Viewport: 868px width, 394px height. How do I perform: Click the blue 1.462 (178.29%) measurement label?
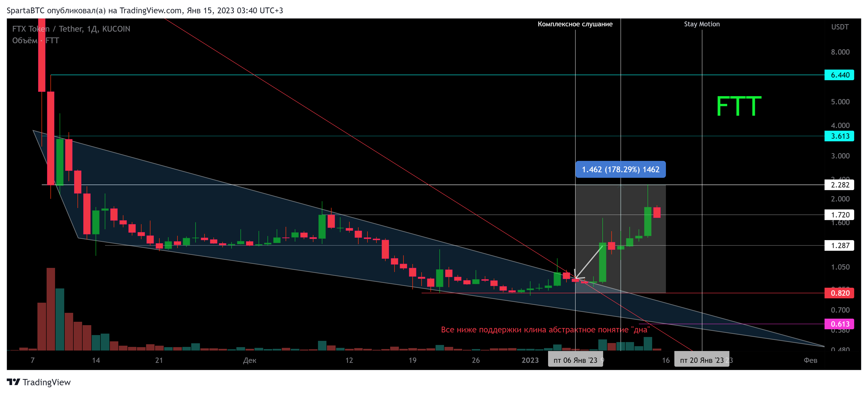[x=620, y=169]
